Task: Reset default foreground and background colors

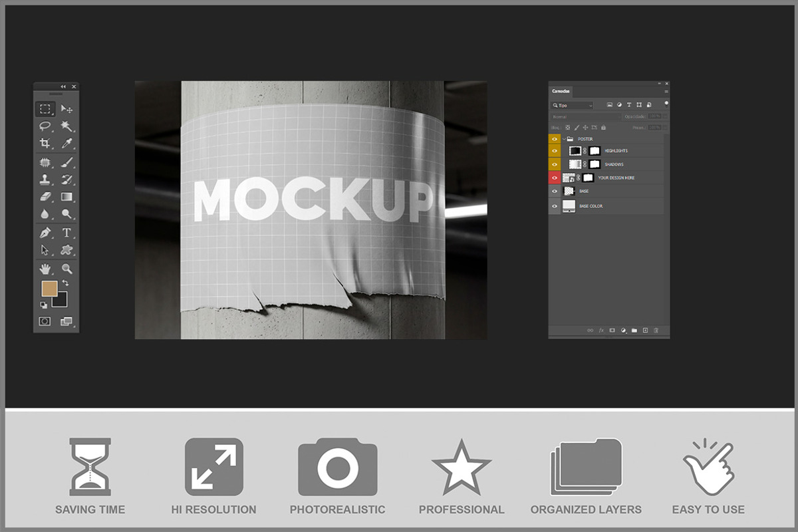Action: pos(44,305)
